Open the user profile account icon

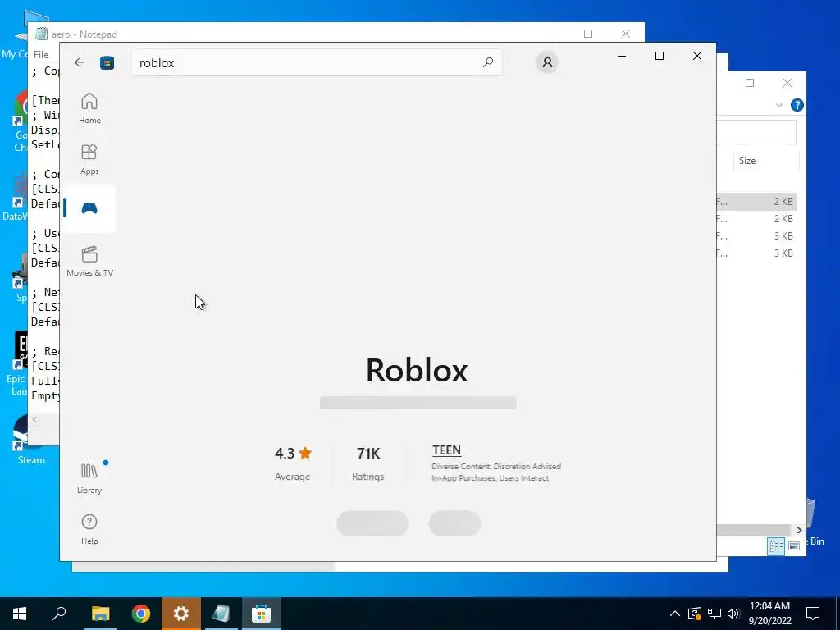[547, 62]
